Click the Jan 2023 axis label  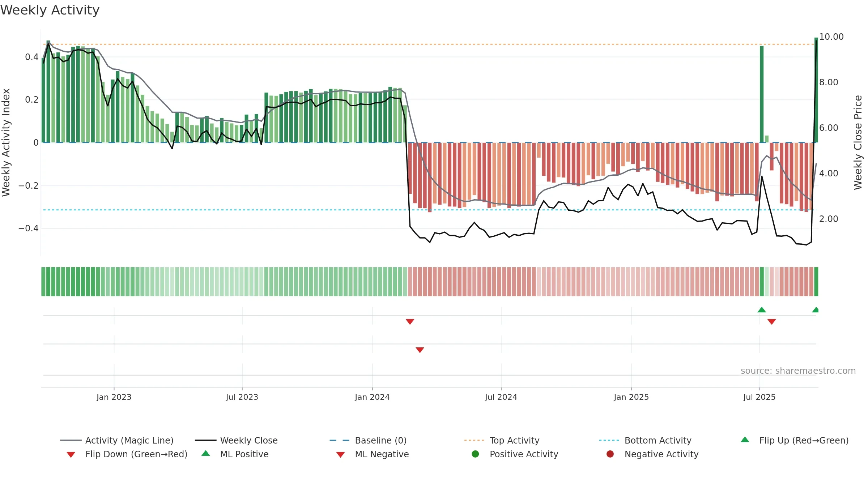(114, 397)
